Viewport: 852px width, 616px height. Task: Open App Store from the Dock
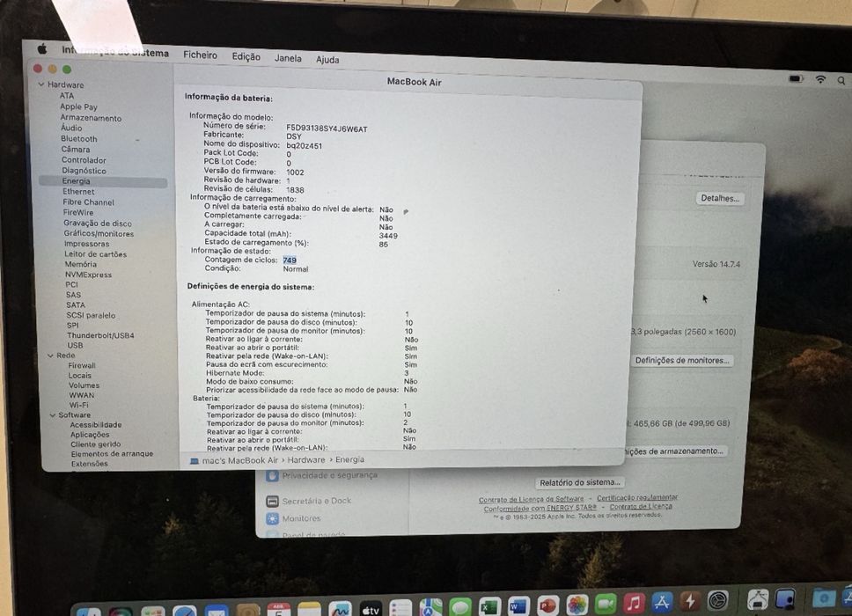tap(662, 602)
